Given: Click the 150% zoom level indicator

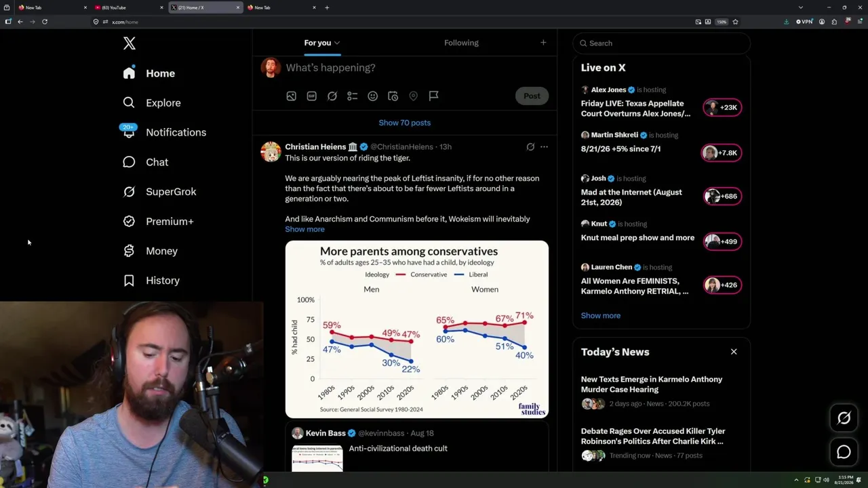Looking at the screenshot, I should click(722, 22).
